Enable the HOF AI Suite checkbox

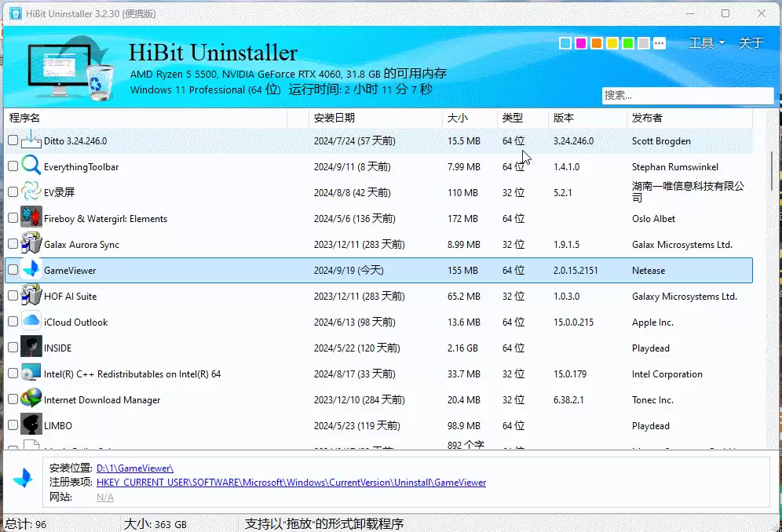(13, 296)
